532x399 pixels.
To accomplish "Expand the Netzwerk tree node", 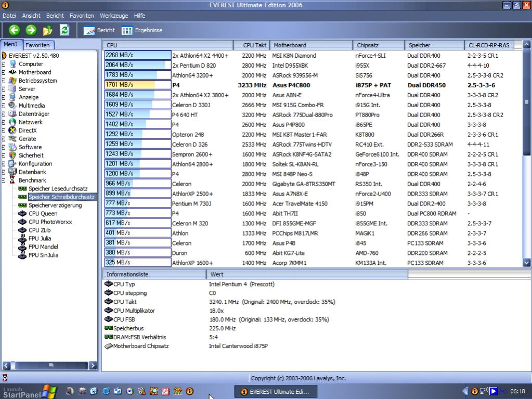I will (4, 122).
